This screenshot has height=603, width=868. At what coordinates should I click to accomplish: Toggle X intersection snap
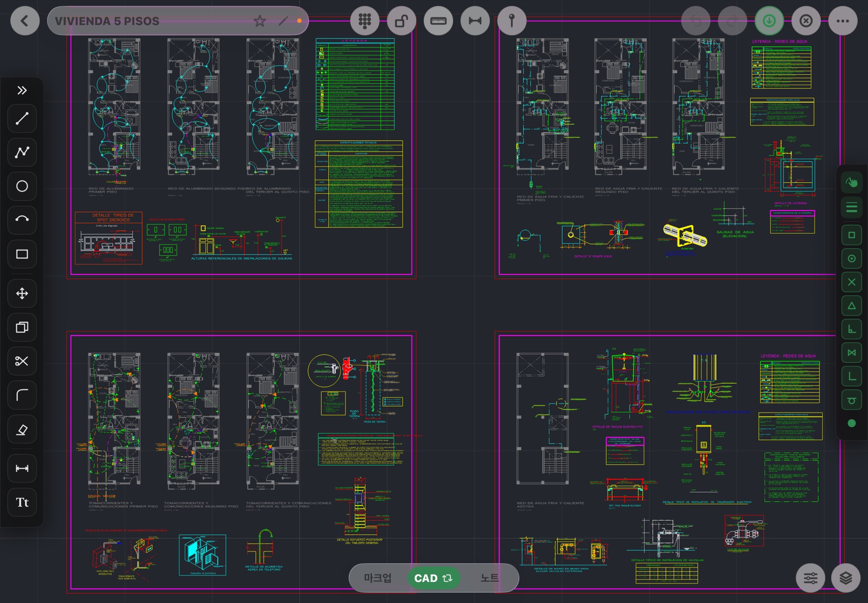coord(852,282)
